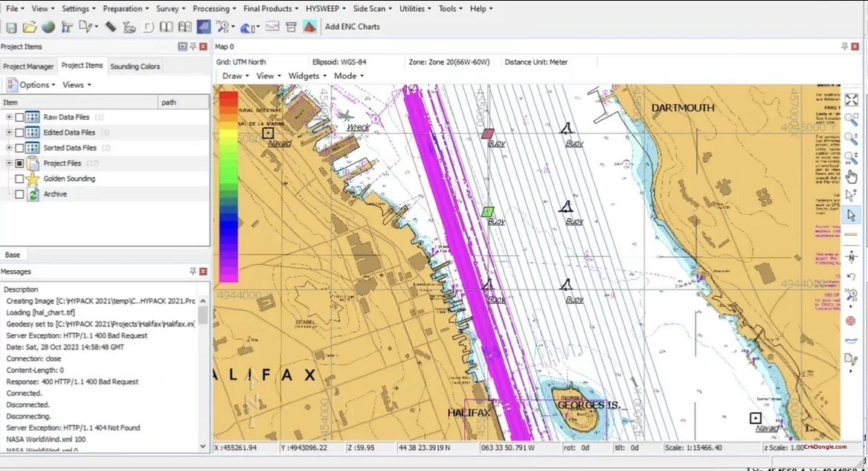This screenshot has width=868, height=471.
Task: Expand the Project Files tree node
Action: coord(9,163)
